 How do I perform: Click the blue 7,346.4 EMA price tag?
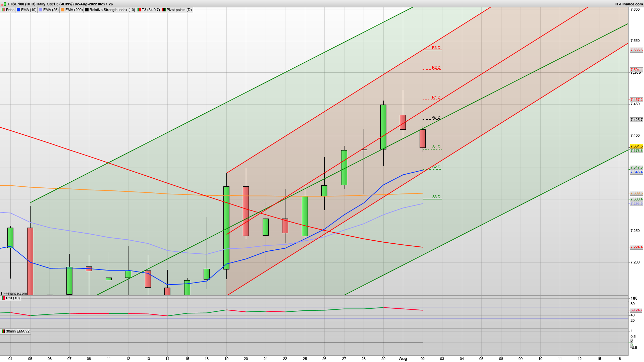(636, 172)
